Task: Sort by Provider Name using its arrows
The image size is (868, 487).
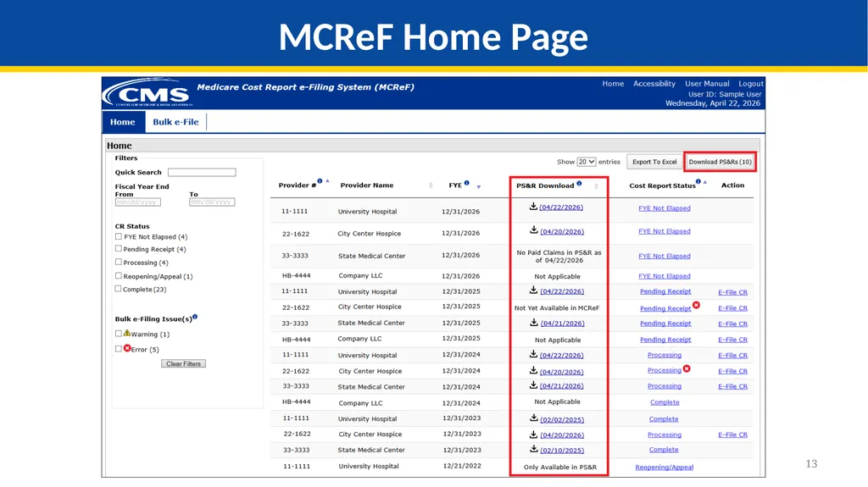Action: (x=431, y=185)
